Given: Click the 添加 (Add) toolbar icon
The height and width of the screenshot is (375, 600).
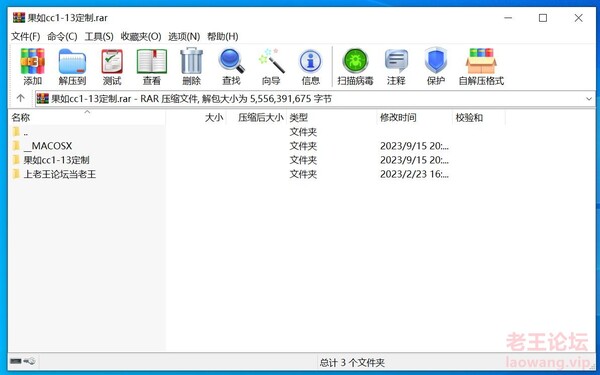Looking at the screenshot, I should [x=33, y=61].
